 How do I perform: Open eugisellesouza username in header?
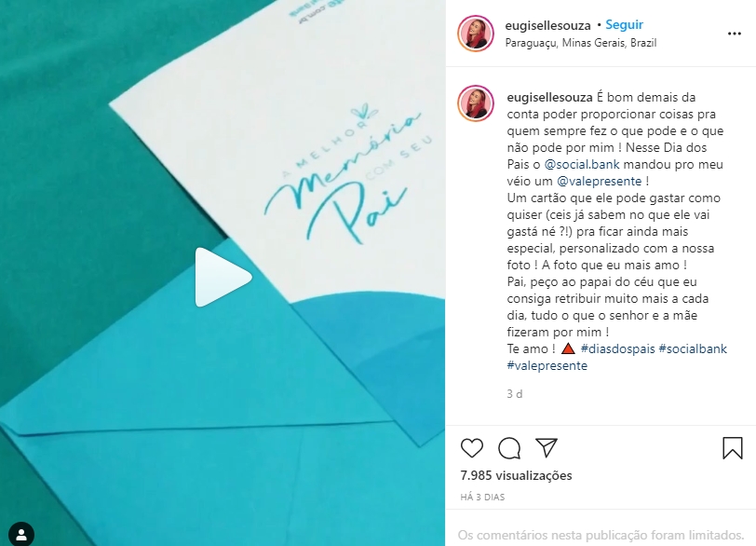pos(547,25)
